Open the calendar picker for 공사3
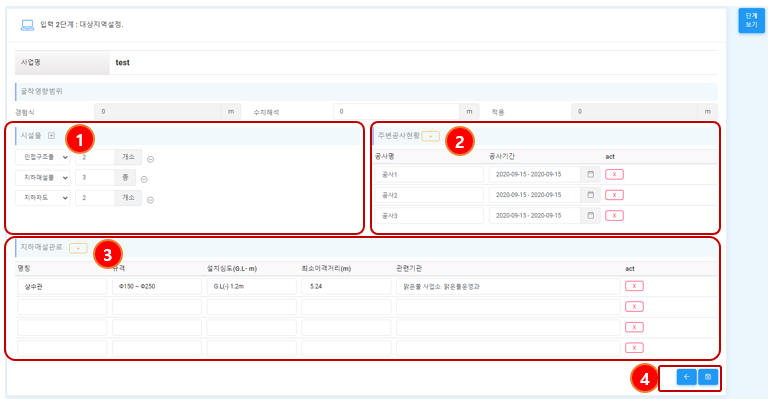This screenshot has height=404, width=777. [x=590, y=216]
